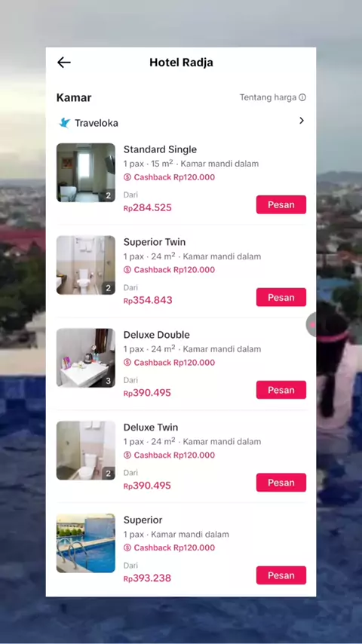Tap cashback coin icon for Standard Single
The width and height of the screenshot is (362, 644).
pos(127,177)
